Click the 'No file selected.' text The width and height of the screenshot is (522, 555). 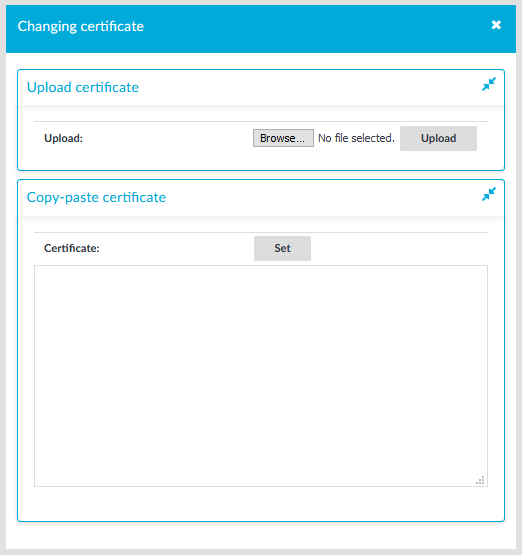coord(356,138)
